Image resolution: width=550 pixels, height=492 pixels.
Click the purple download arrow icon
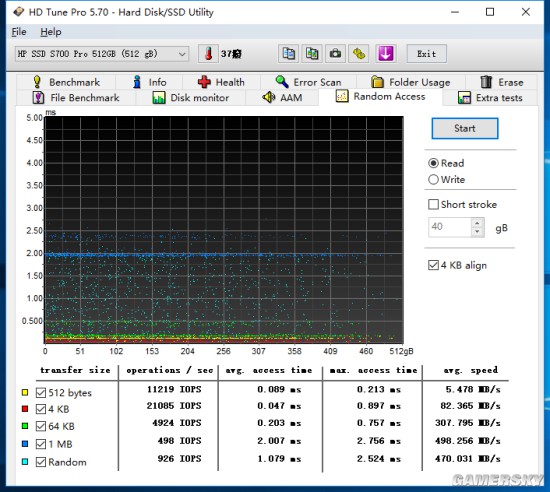[385, 54]
